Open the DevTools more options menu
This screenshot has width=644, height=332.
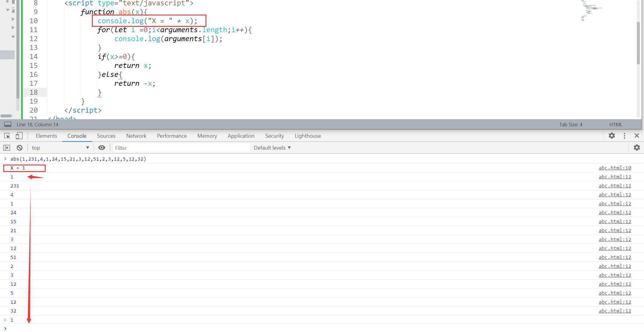[x=624, y=136]
